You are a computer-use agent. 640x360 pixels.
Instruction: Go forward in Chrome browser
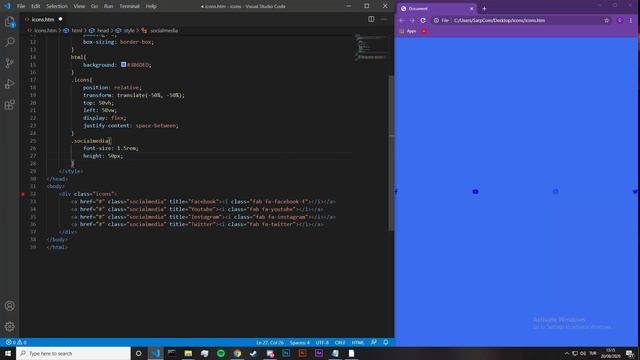point(412,20)
